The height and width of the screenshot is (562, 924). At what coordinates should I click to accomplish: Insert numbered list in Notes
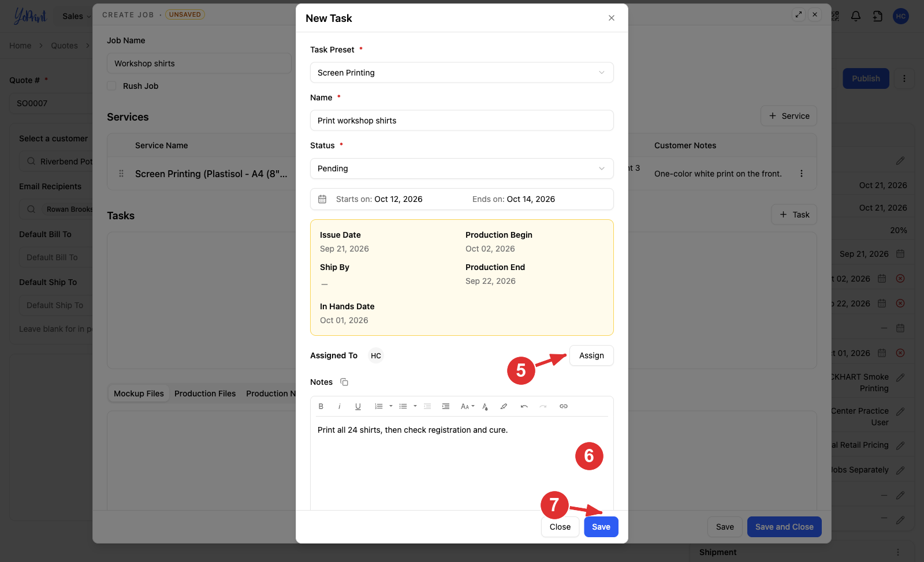click(379, 406)
